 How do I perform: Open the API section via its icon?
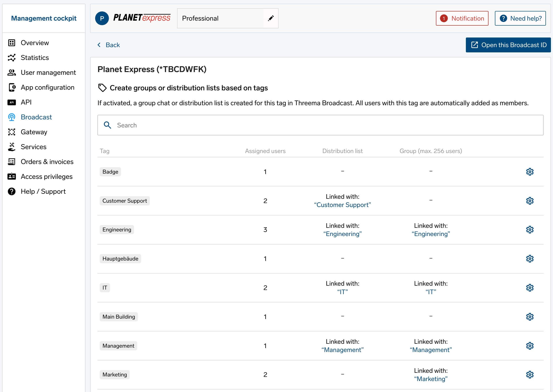pos(12,102)
